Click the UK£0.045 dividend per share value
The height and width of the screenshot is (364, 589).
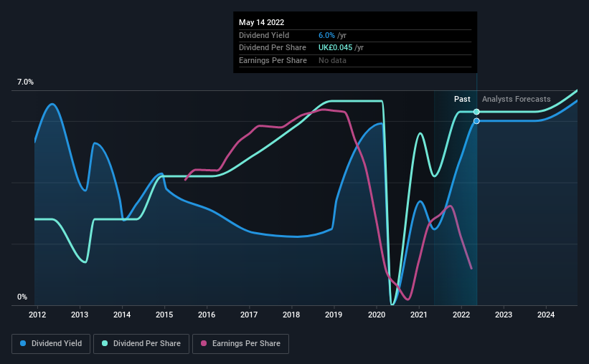coord(336,48)
